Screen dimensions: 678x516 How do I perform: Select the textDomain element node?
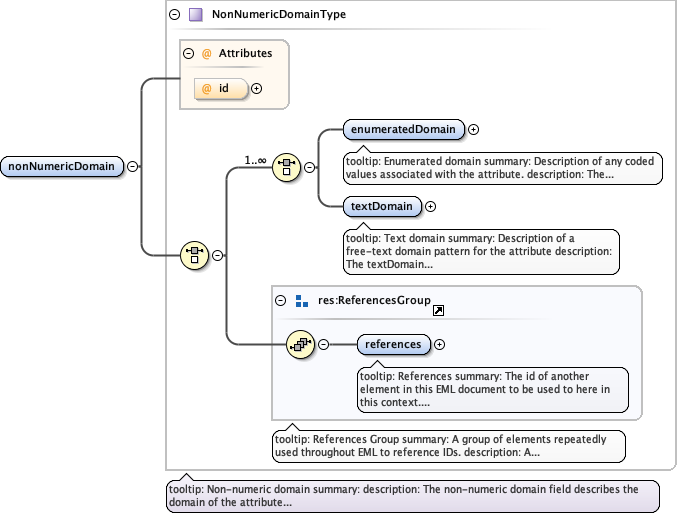coord(380,207)
